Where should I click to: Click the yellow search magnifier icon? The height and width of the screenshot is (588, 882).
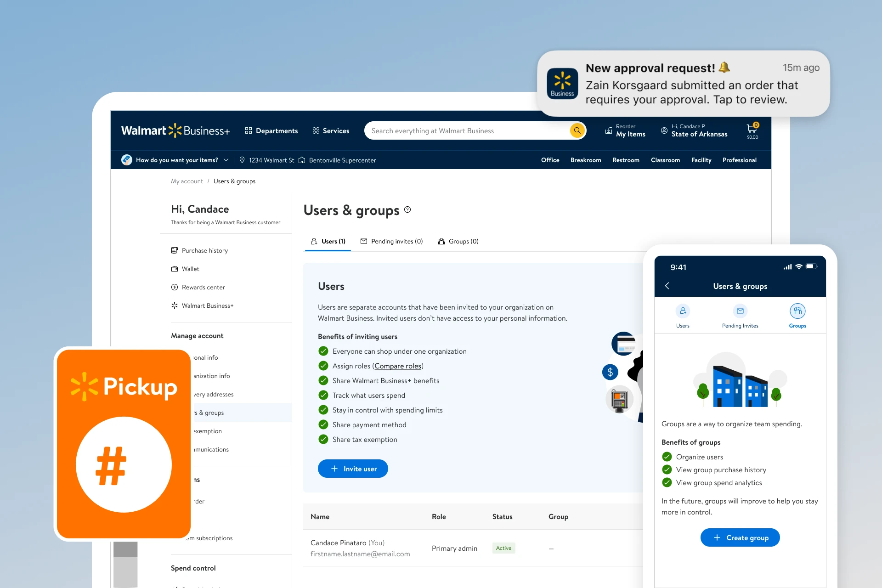point(577,130)
